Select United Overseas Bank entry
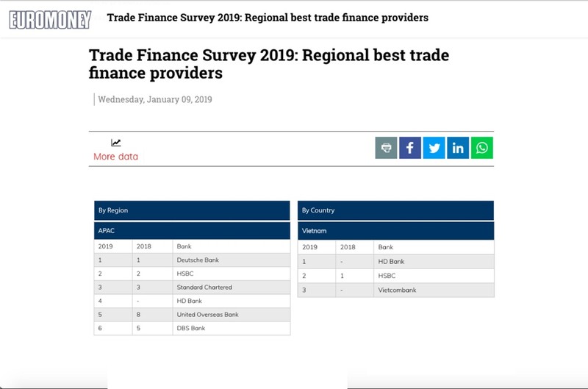Screen dimensions: 588x389 click(x=207, y=315)
